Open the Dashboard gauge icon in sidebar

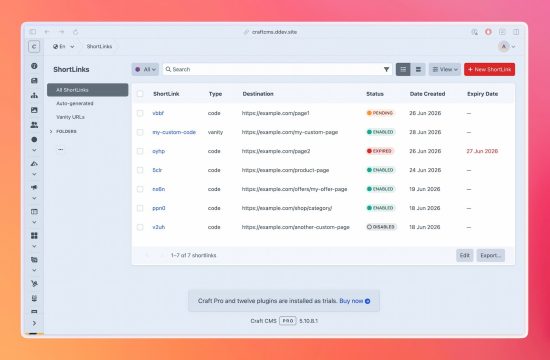click(34, 66)
